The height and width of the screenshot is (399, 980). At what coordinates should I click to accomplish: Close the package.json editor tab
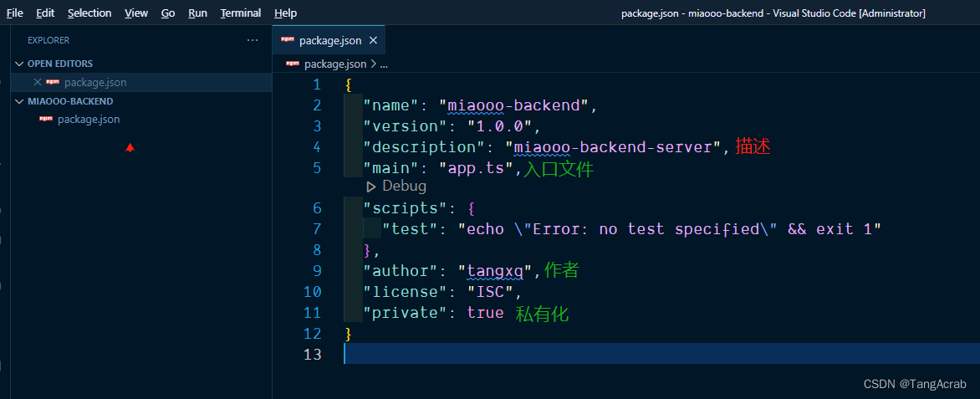click(x=373, y=41)
